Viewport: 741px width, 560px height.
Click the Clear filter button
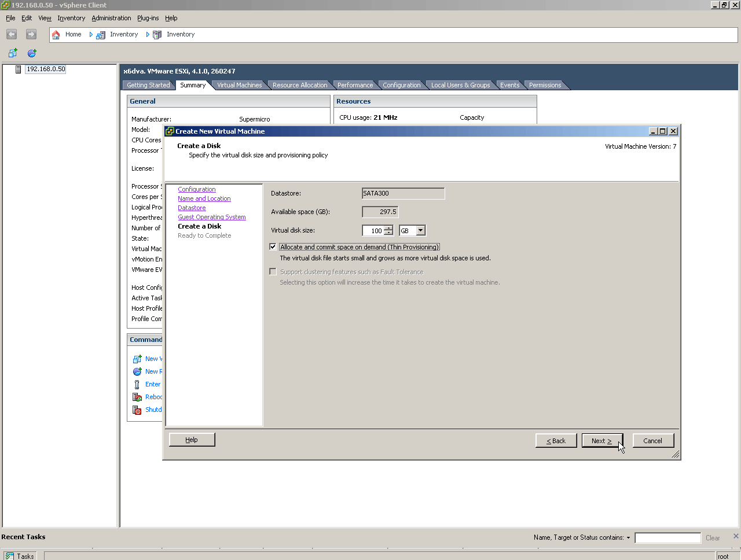point(713,538)
